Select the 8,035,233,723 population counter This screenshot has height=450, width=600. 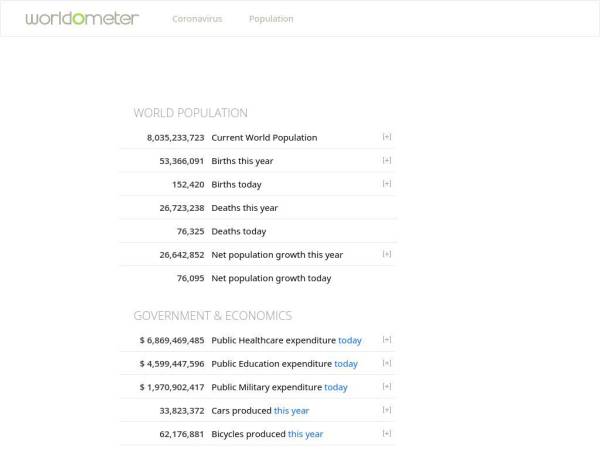176,137
